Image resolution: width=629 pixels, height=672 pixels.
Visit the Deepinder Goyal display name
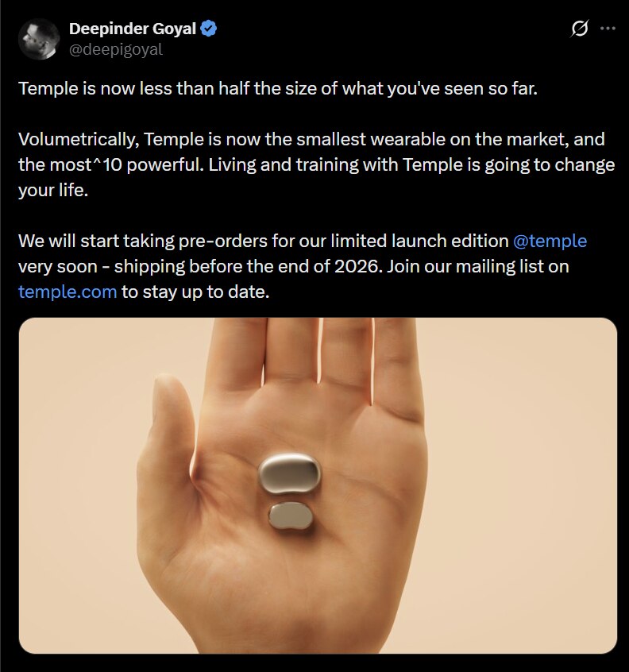[133, 29]
